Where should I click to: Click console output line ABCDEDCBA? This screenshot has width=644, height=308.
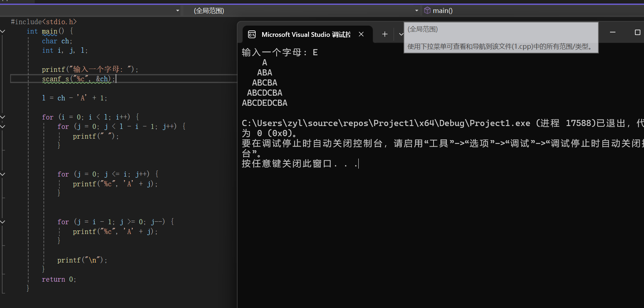click(x=265, y=103)
